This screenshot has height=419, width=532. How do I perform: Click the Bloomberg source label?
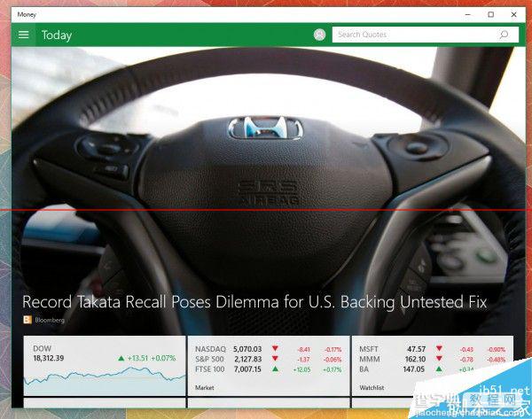50,320
